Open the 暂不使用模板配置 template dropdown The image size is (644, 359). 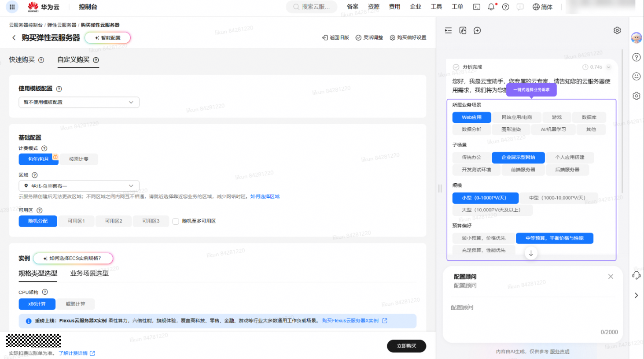[x=79, y=102]
